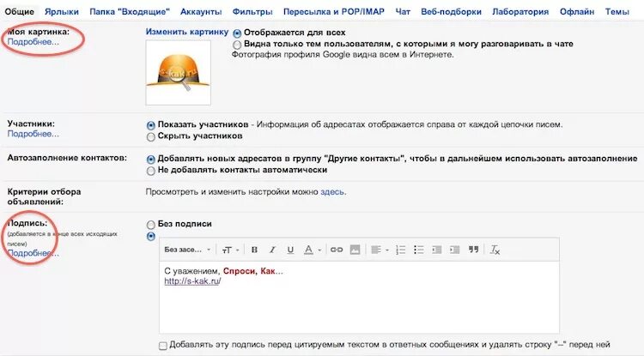The image size is (644, 356).
Task: Open 'Подробнее...' under 'Участники'
Action: (x=33, y=134)
